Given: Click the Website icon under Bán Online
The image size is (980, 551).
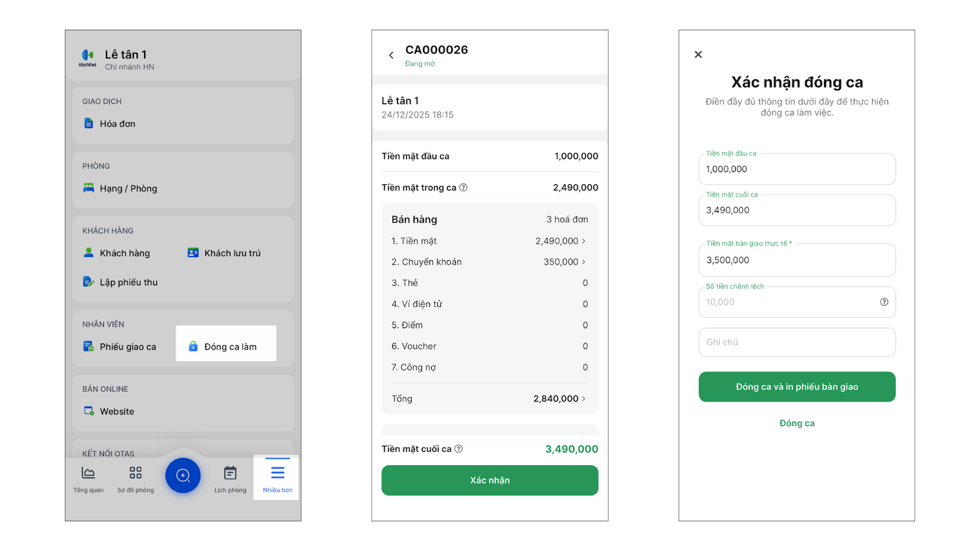Looking at the screenshot, I should click(x=89, y=411).
